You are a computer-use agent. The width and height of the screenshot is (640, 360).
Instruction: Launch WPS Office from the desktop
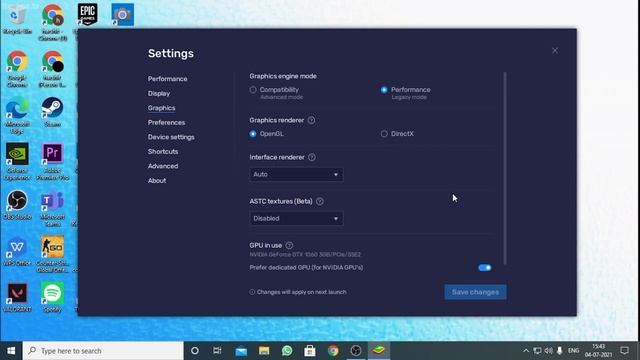point(17,251)
